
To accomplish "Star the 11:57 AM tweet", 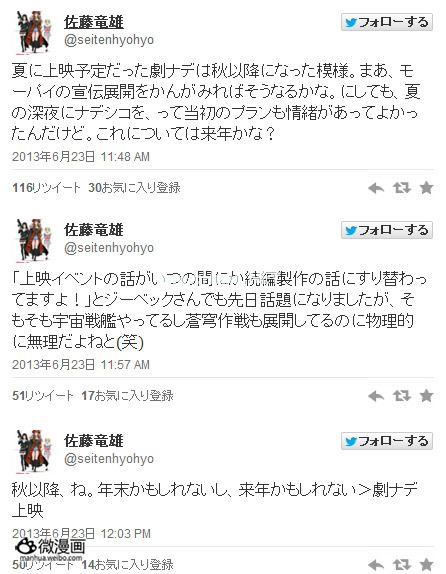I will pos(426,396).
